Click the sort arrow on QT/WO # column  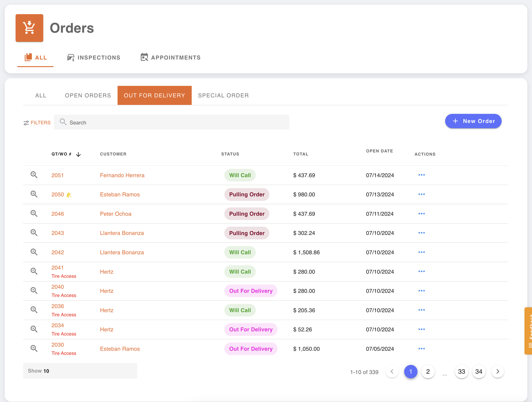click(x=78, y=154)
